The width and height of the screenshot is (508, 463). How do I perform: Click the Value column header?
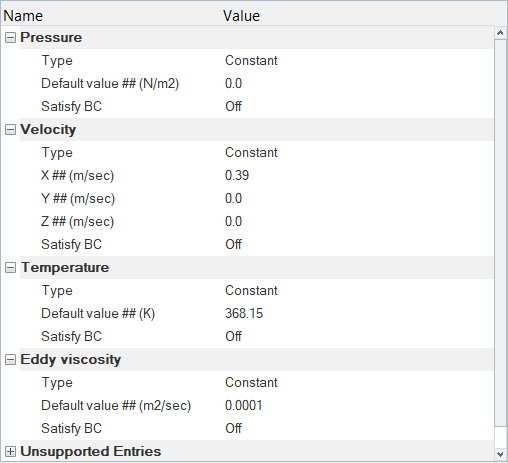363,16
